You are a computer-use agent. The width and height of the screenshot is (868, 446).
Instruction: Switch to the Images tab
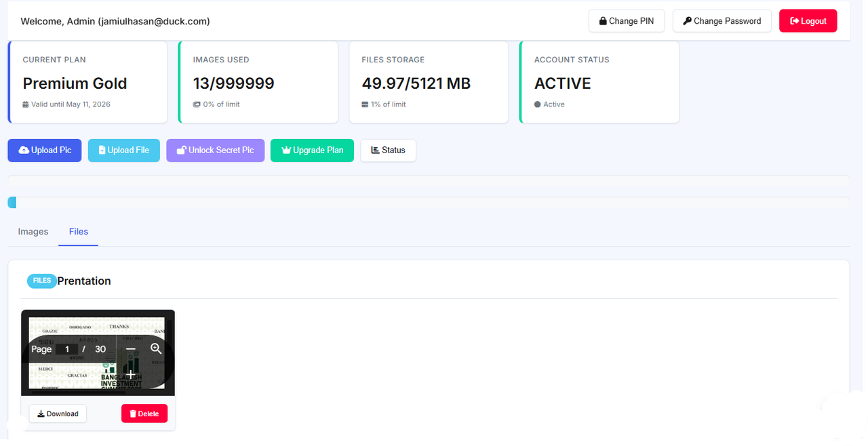coord(33,232)
